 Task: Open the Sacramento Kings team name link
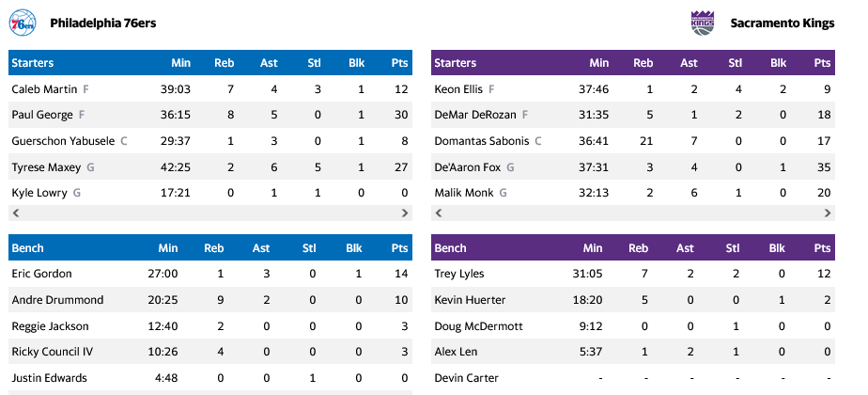[x=783, y=23]
